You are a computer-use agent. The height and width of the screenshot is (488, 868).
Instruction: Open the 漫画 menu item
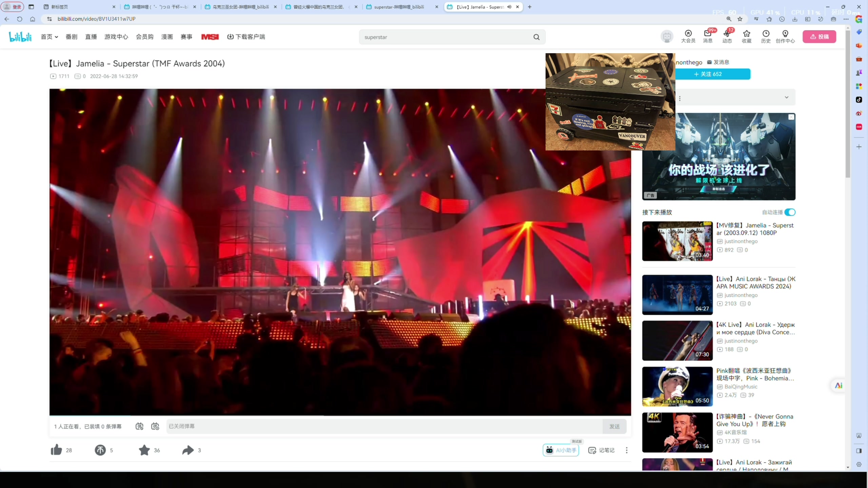click(x=167, y=37)
